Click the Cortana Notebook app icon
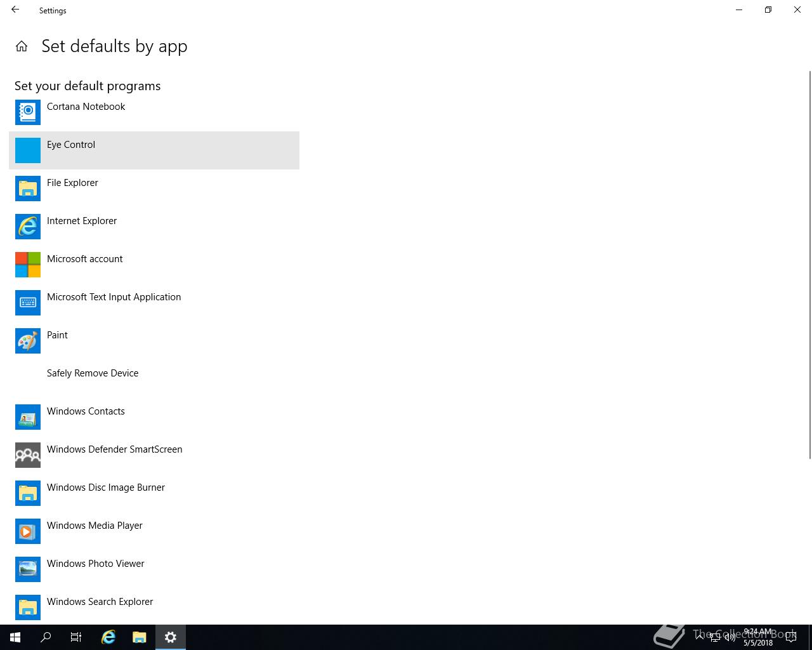Image resolution: width=812 pixels, height=650 pixels. click(x=28, y=112)
